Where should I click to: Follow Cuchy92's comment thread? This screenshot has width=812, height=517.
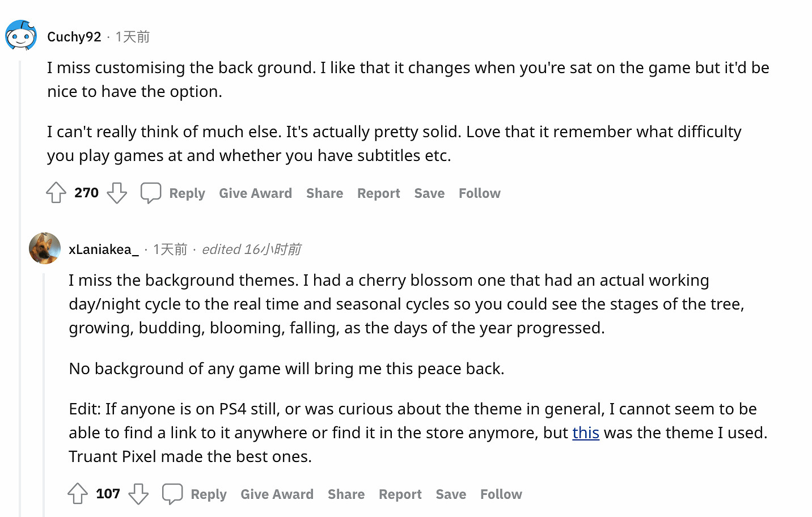pyautogui.click(x=479, y=193)
